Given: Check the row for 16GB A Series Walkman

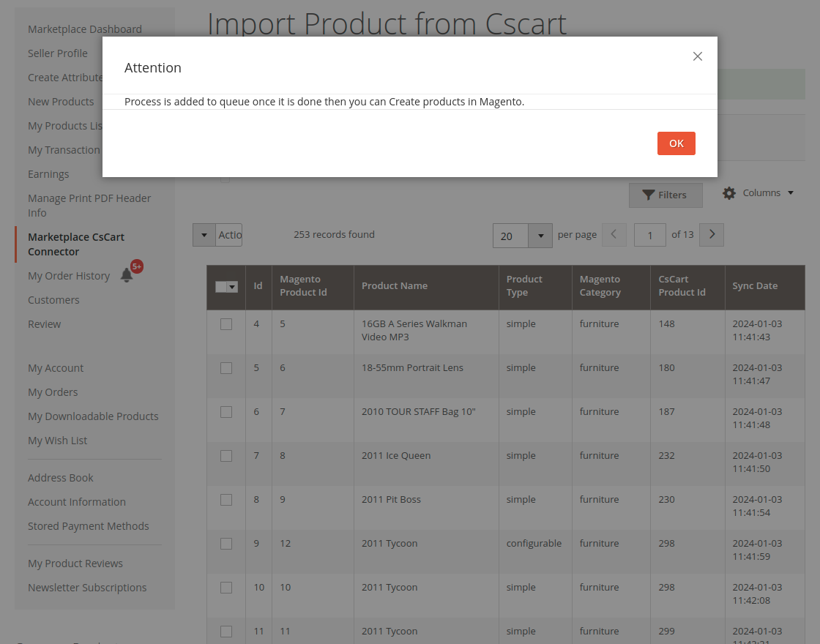Looking at the screenshot, I should click(226, 324).
